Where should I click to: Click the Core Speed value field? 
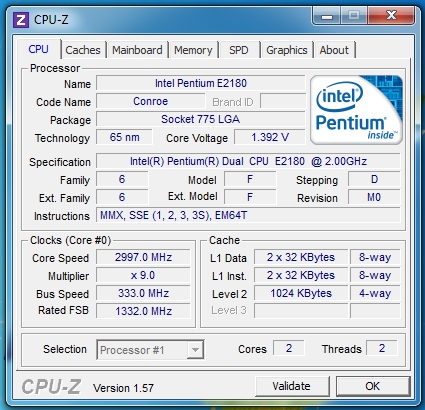pos(143,257)
